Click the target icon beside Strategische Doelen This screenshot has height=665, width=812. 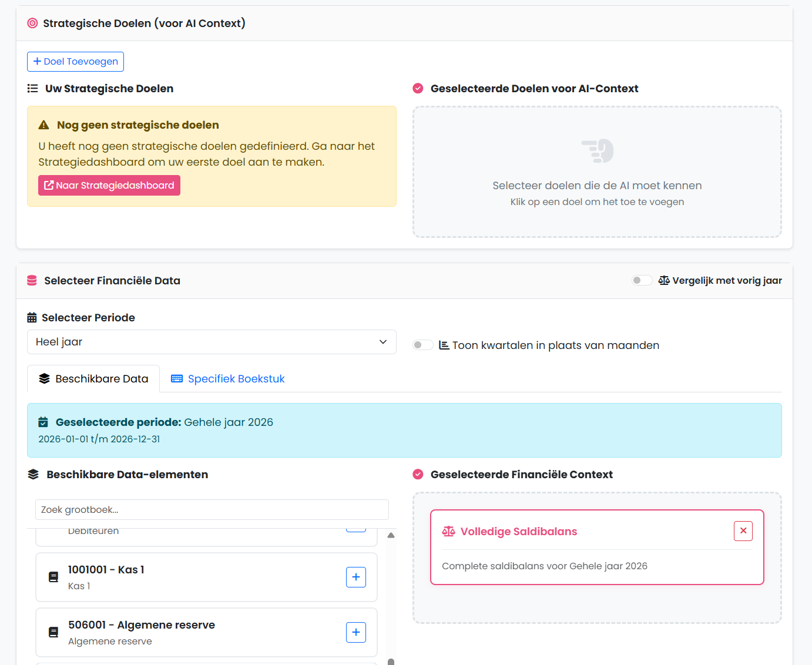click(32, 23)
